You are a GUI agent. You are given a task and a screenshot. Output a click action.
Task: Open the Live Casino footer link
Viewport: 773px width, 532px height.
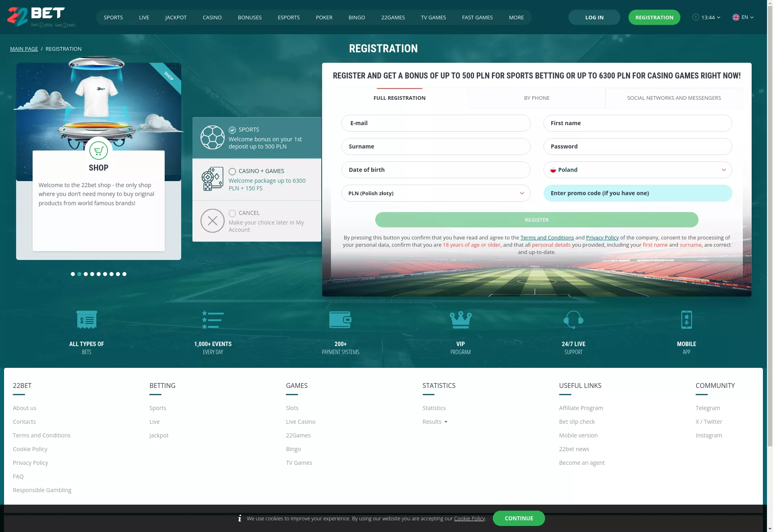click(301, 422)
